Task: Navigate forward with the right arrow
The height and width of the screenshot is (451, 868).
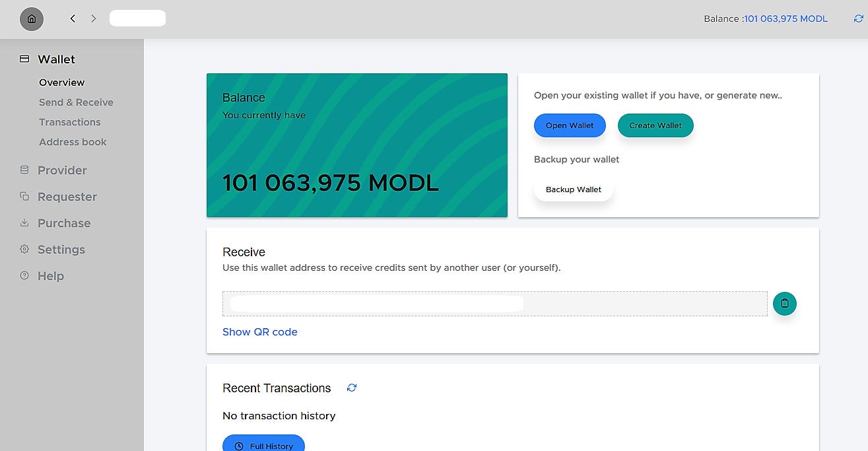Action: click(x=93, y=18)
